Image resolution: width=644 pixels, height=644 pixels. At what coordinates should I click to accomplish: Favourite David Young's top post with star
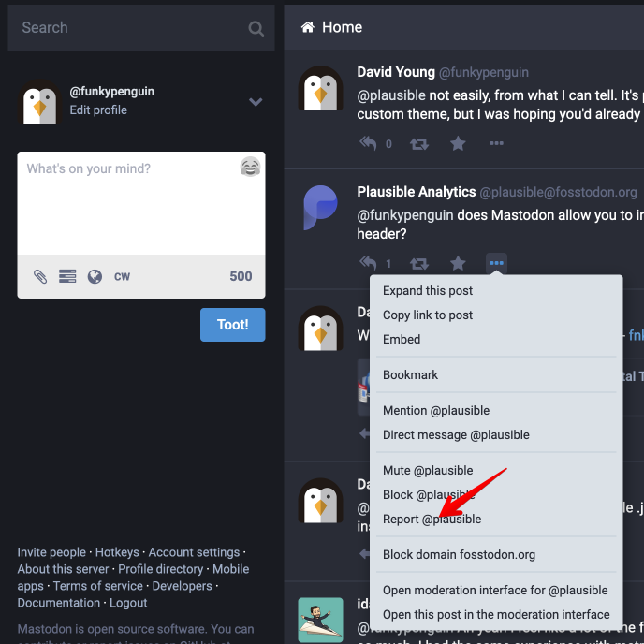(x=458, y=143)
